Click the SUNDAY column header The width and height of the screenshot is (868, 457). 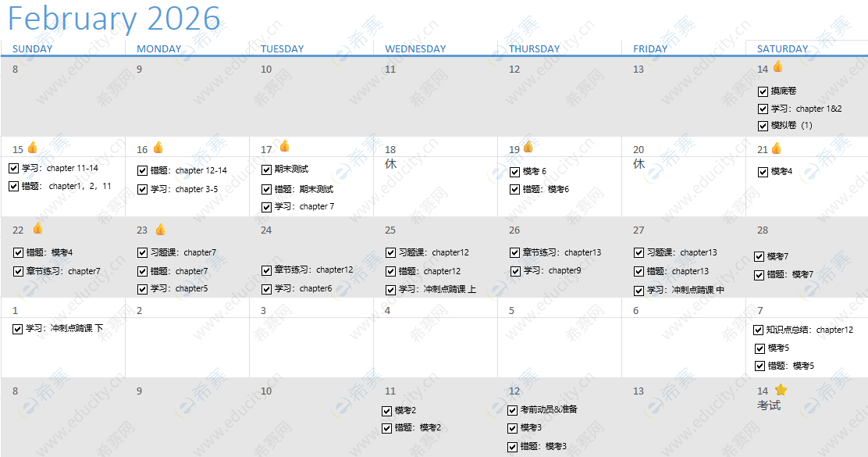point(33,48)
